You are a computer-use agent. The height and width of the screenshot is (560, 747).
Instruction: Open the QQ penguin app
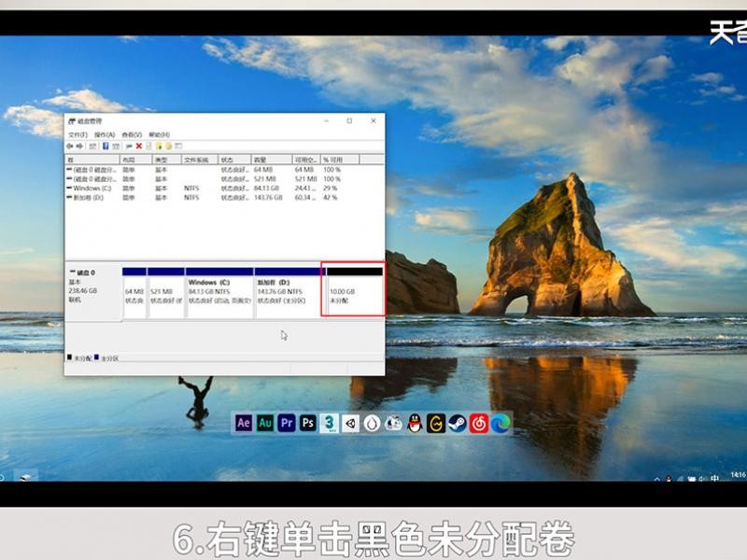415,423
